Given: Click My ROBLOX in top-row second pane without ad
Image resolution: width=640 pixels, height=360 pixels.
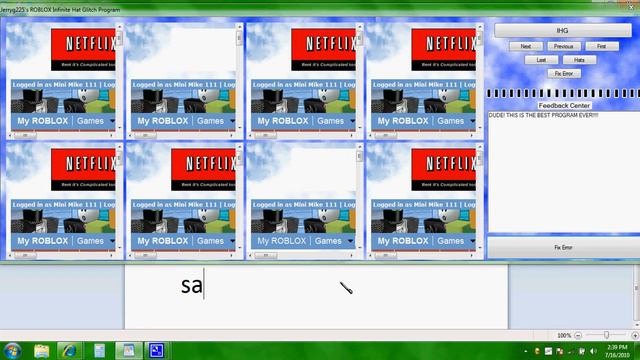Looking at the screenshot, I should point(162,121).
